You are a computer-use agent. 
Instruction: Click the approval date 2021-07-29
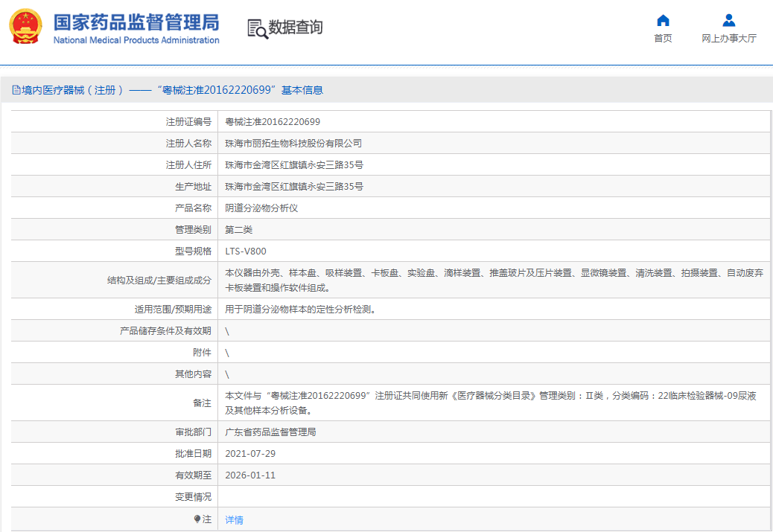click(x=250, y=453)
